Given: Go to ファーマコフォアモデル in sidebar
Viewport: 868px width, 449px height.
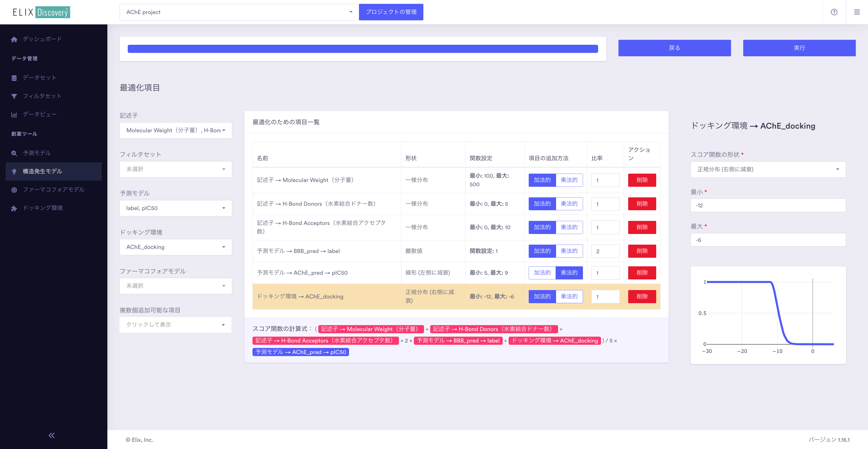Looking at the screenshot, I should point(54,190).
